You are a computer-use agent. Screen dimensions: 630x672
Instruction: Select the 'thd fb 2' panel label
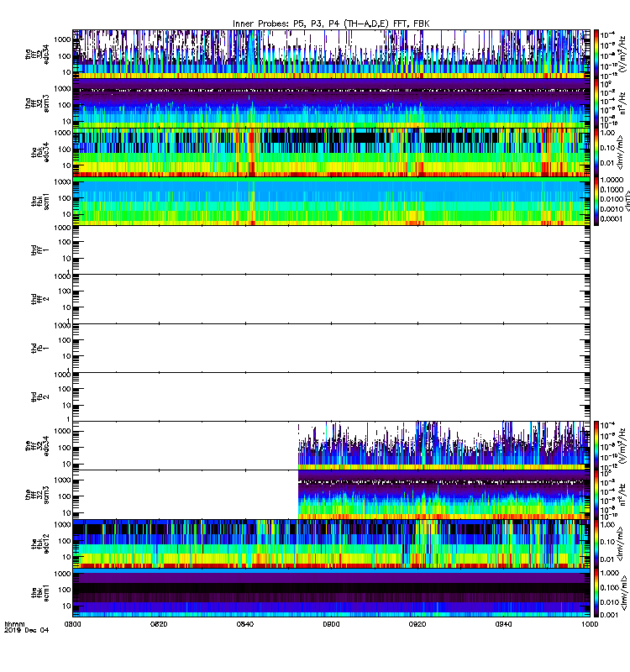[39, 396]
